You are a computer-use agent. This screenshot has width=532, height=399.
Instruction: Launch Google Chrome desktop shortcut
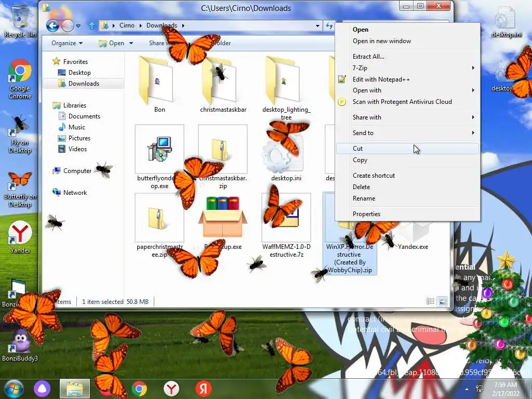[20, 79]
